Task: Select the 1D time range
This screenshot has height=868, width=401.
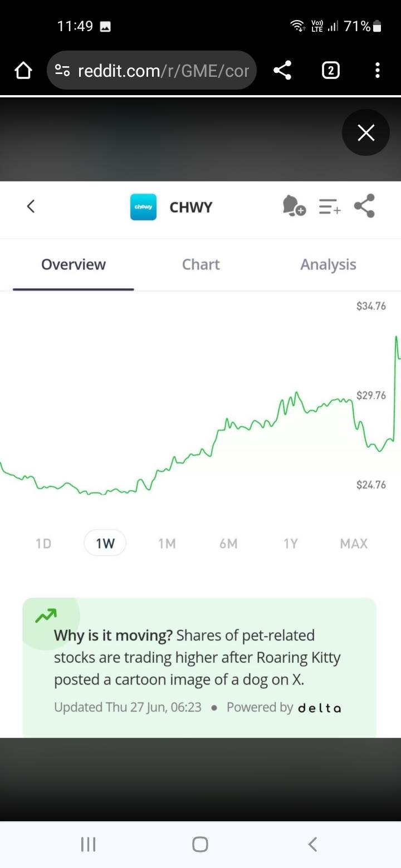Action: (x=43, y=544)
